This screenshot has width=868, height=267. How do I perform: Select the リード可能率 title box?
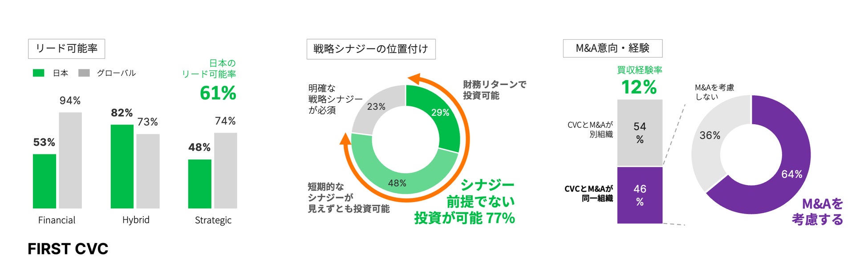coord(66,49)
